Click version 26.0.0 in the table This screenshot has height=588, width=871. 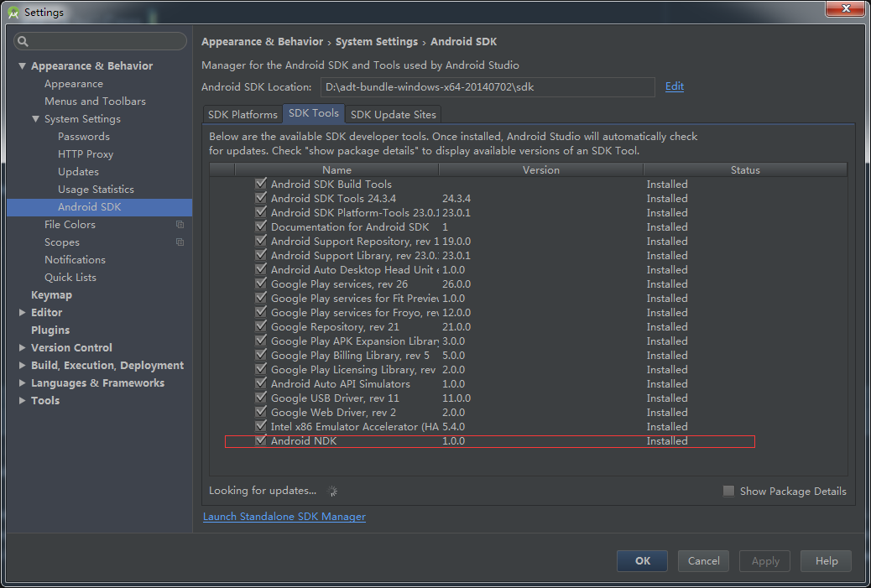[456, 284]
